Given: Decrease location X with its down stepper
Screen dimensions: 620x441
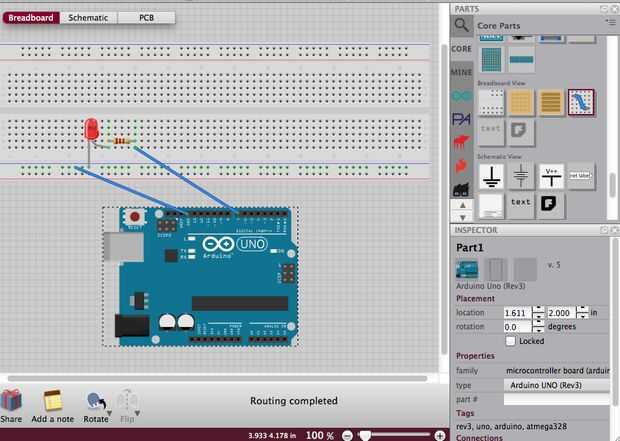Looking at the screenshot, I should (x=538, y=316).
